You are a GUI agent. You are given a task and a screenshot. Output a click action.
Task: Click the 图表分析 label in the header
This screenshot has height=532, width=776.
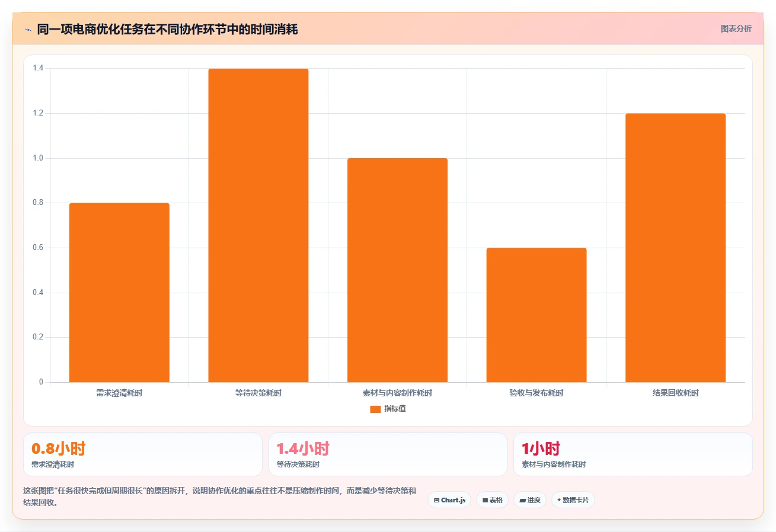pos(736,29)
